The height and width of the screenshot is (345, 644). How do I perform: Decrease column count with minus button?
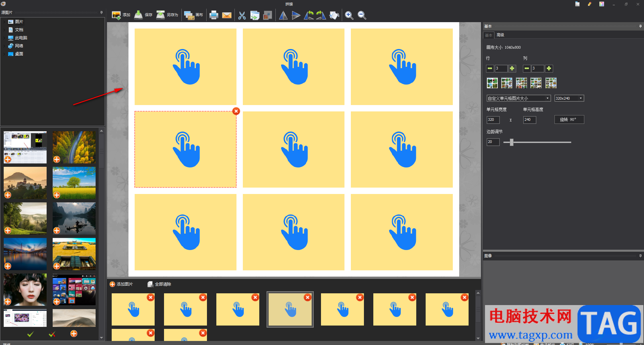[527, 68]
